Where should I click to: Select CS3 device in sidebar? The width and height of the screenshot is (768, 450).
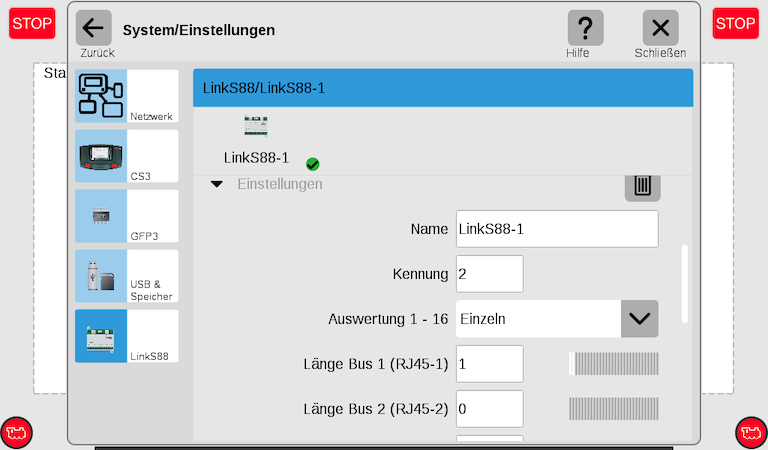[x=126, y=156]
